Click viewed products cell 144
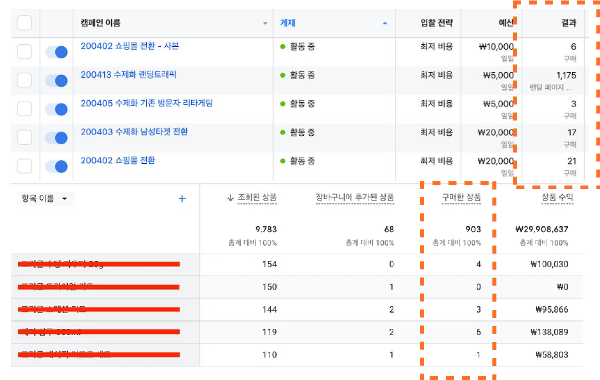Image resolution: width=600 pixels, height=380 pixels. click(269, 310)
